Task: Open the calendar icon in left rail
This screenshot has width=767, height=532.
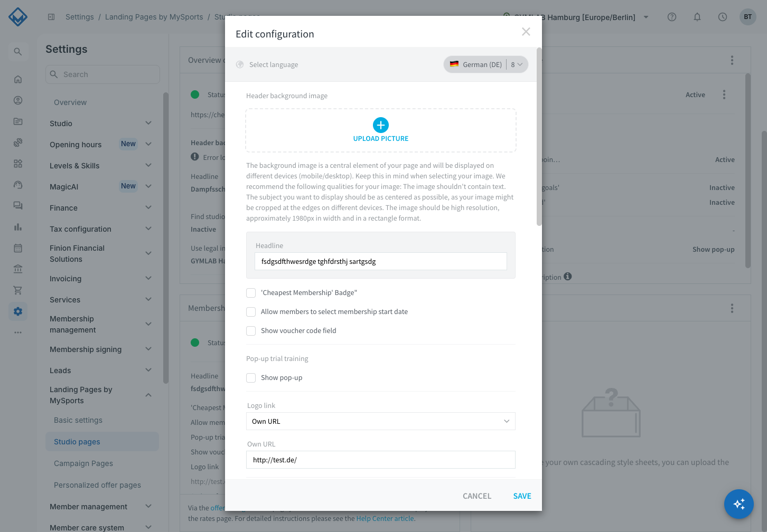Action: tap(18, 248)
